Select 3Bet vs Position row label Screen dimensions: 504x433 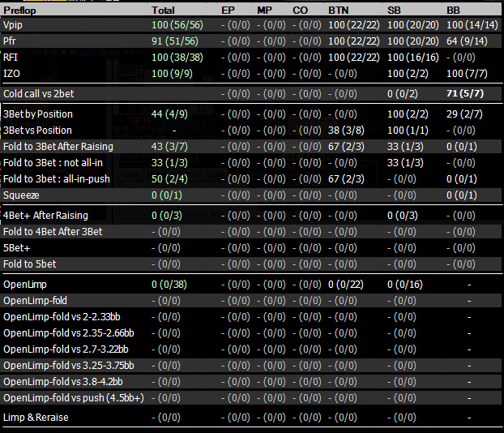[37, 131]
